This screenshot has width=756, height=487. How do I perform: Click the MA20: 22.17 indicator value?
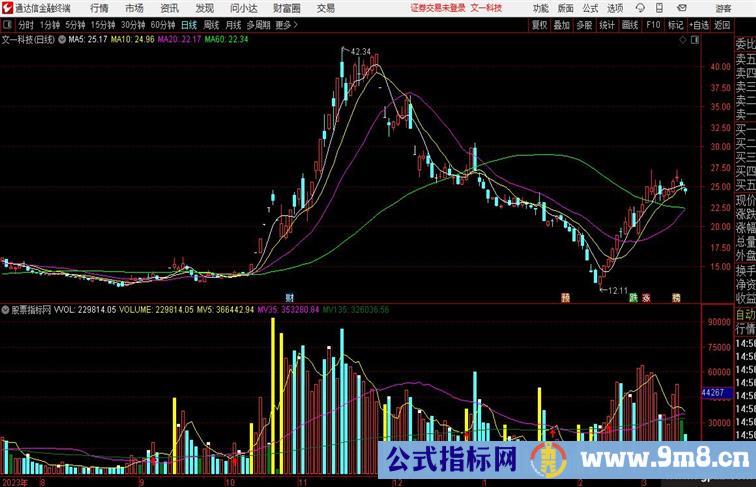(x=179, y=40)
